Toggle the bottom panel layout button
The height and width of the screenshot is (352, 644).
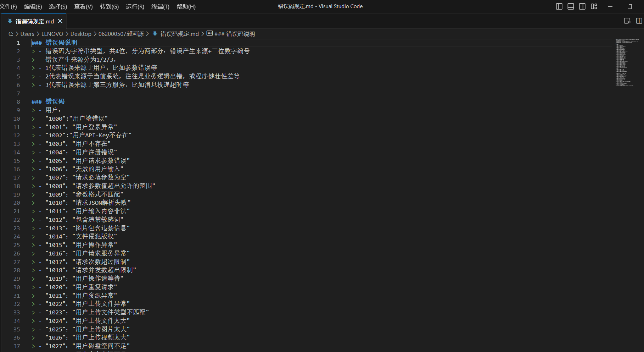[x=571, y=6]
